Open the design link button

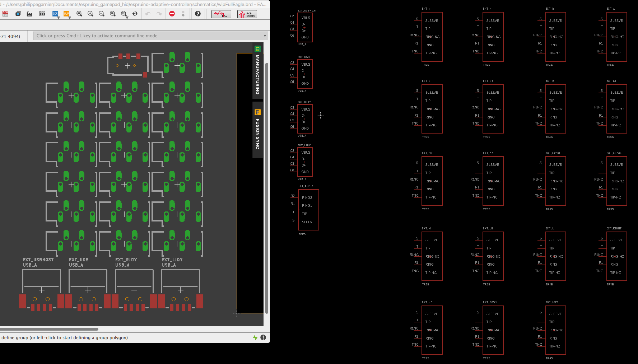point(221,14)
